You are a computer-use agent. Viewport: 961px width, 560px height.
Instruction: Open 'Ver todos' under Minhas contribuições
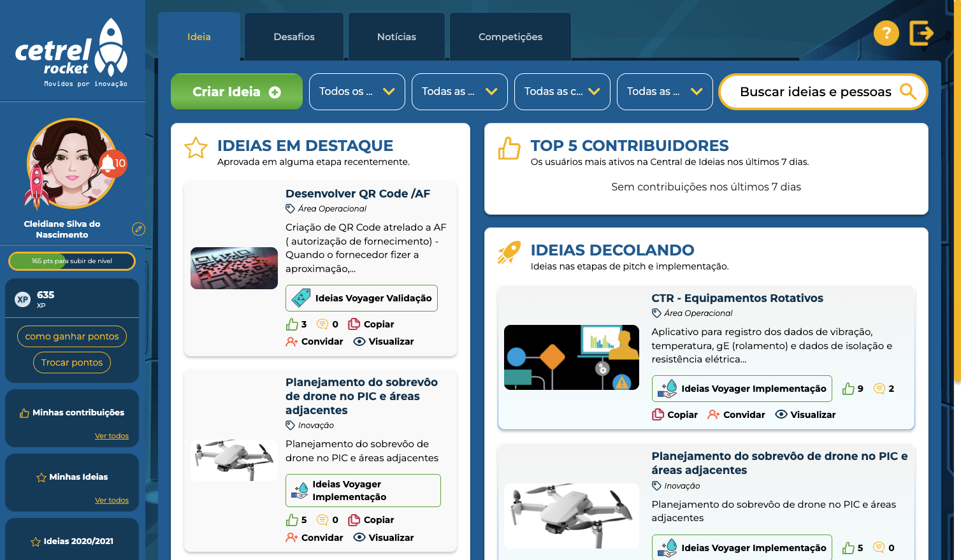pyautogui.click(x=112, y=436)
